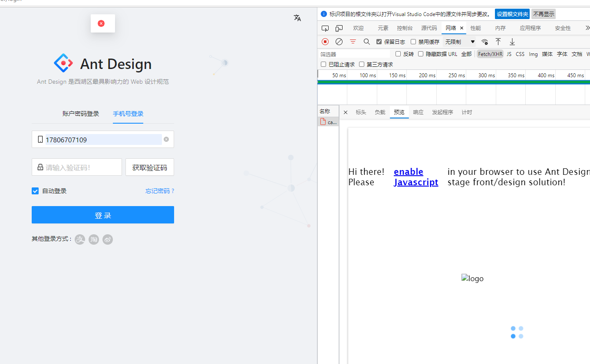The width and height of the screenshot is (590, 364).
Task: Clear the phone number with the circle-x icon
Action: coord(166,139)
